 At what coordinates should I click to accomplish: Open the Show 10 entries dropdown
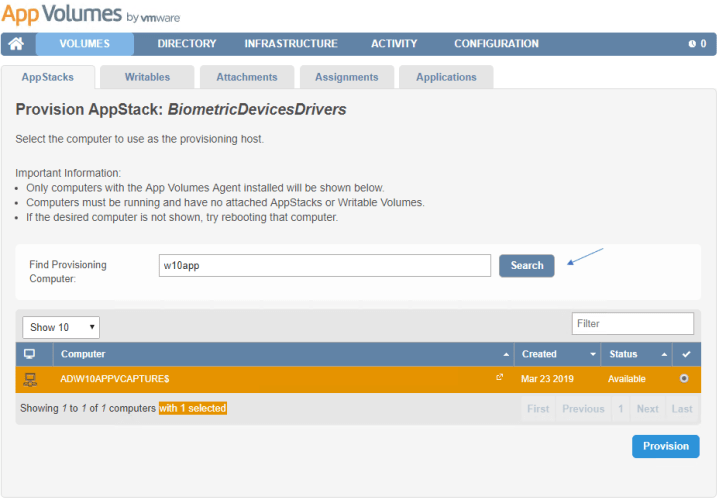coord(61,327)
